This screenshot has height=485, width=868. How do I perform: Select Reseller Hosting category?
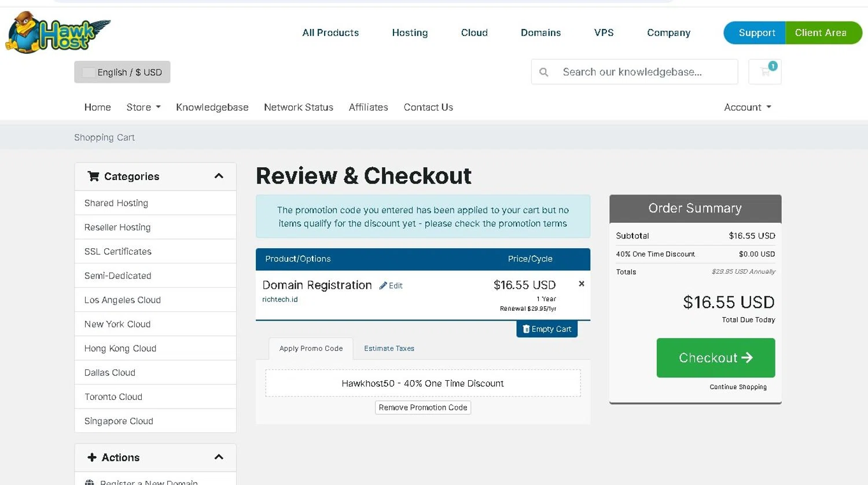[155, 227]
